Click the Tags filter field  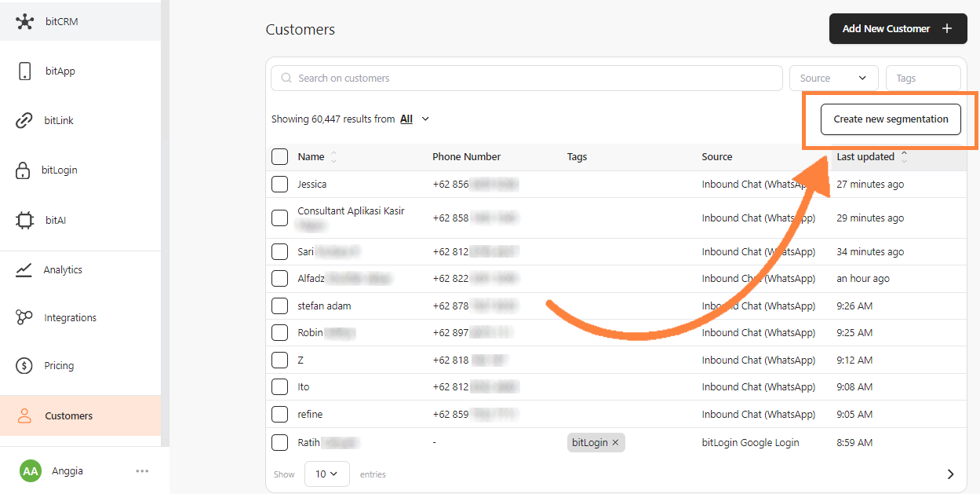click(x=923, y=78)
